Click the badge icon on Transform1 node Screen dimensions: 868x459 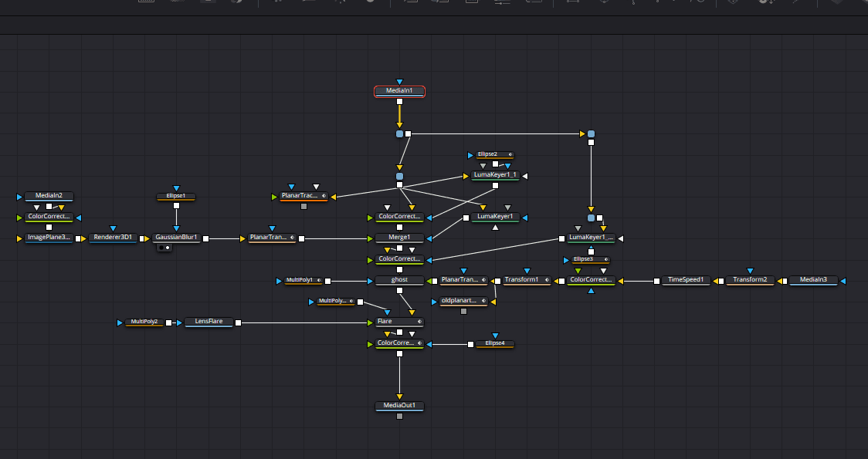pos(547,280)
